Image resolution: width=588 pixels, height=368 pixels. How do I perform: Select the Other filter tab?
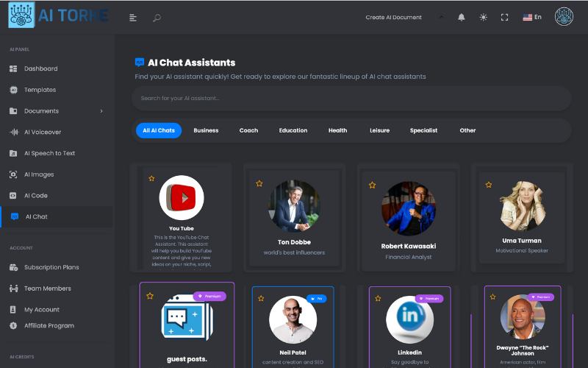pos(467,131)
